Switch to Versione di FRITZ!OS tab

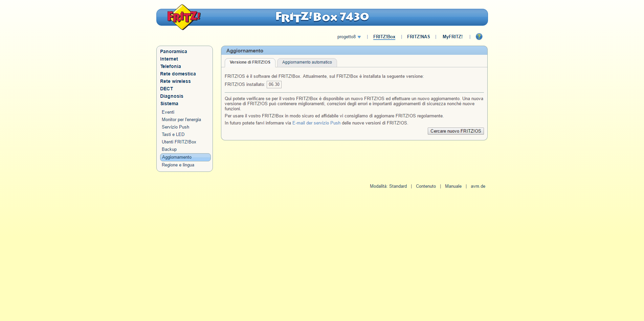pos(250,63)
